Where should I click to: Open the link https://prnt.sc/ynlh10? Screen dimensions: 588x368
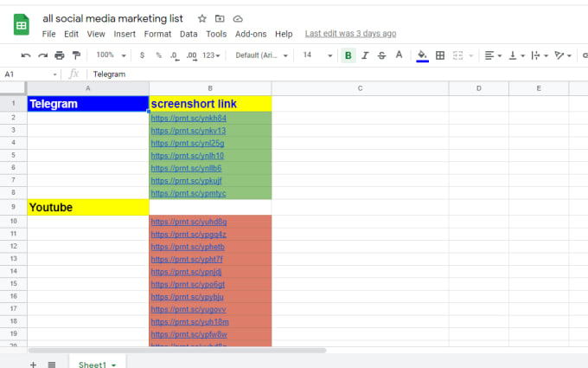click(188, 156)
